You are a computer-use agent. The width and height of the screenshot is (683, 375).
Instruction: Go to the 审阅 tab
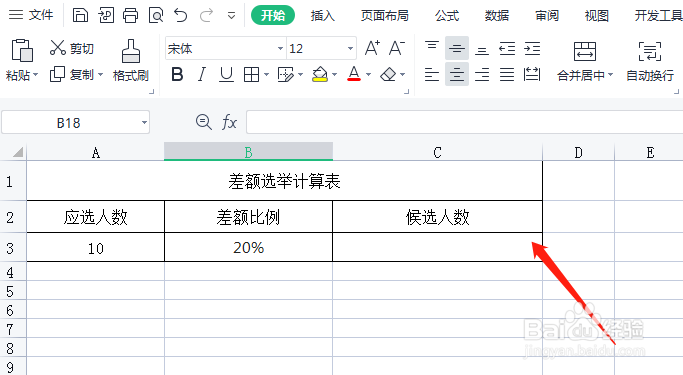coord(547,16)
